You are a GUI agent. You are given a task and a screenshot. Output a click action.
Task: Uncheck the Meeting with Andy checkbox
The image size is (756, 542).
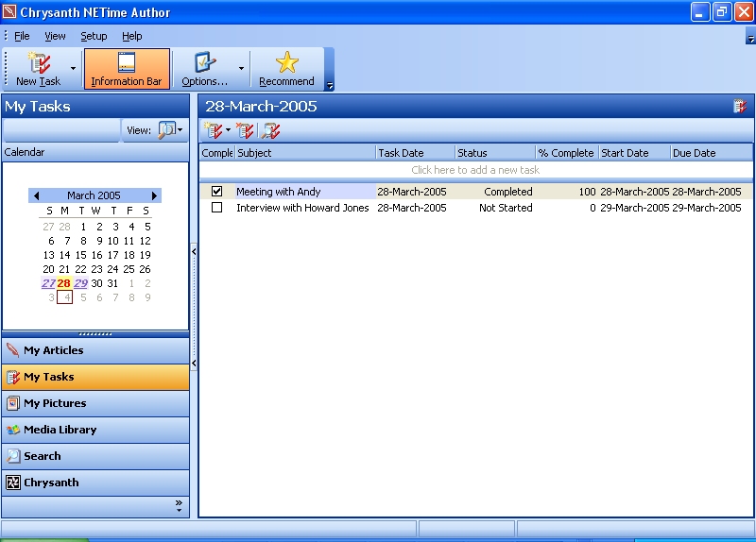point(216,192)
